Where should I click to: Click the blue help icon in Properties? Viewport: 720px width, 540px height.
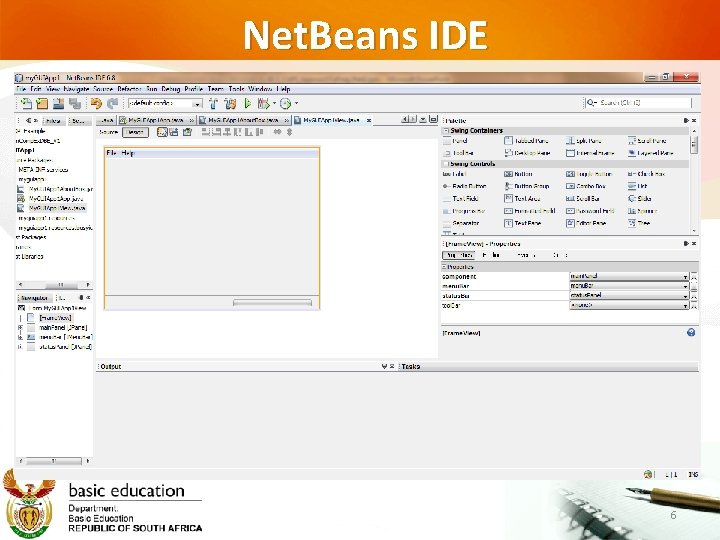tap(691, 332)
